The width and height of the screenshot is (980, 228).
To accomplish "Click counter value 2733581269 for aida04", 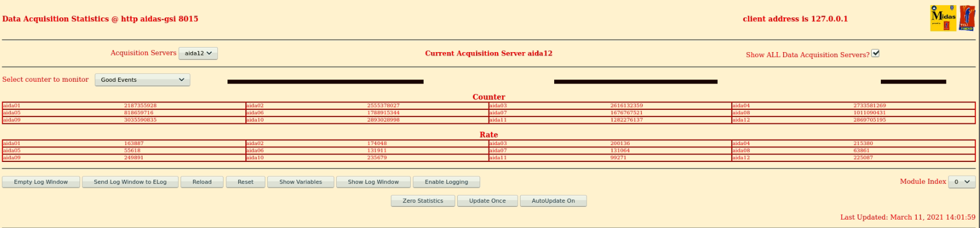I will click(x=870, y=105).
